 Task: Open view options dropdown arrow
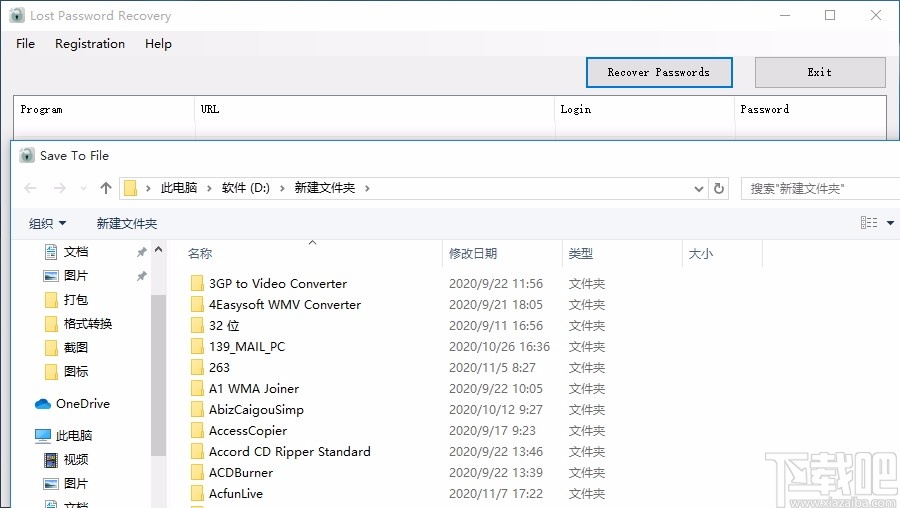point(890,223)
